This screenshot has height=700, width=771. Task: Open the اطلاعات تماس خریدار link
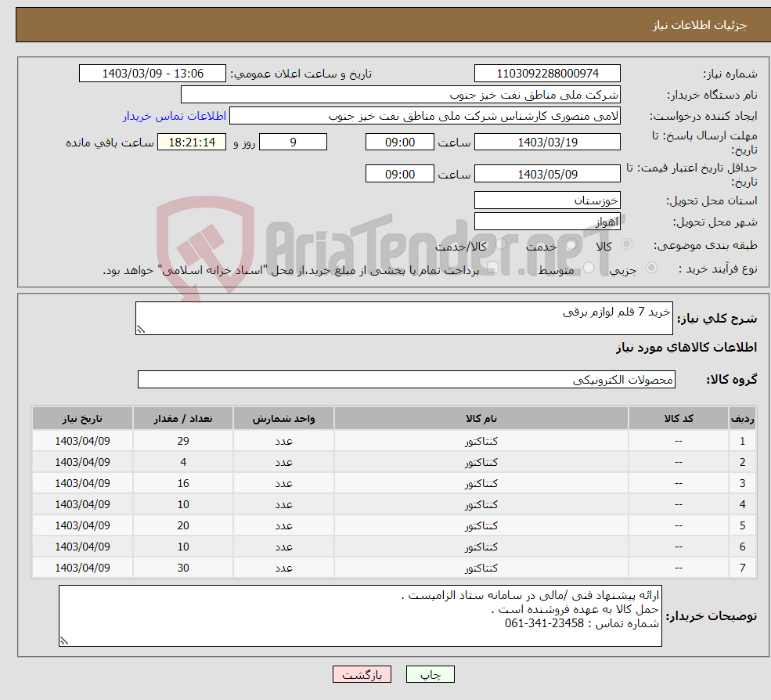tap(174, 116)
